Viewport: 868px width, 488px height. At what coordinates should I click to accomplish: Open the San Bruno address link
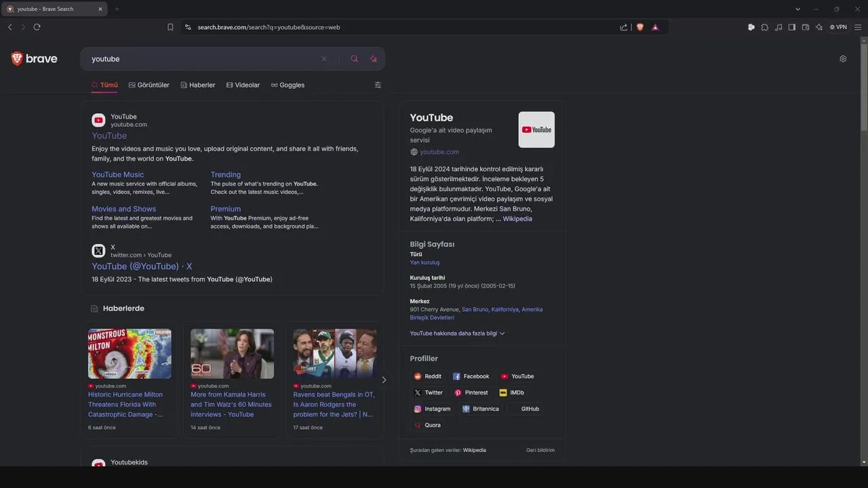click(475, 309)
